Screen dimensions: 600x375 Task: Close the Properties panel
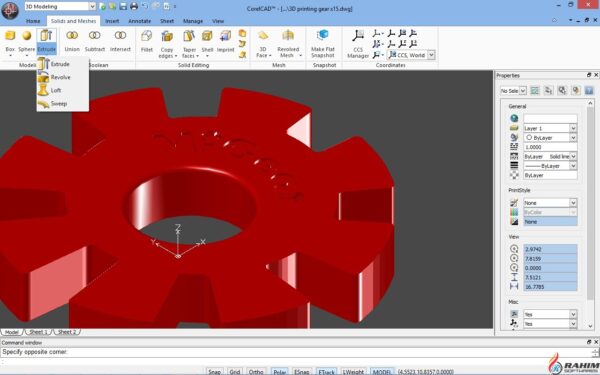tap(596, 75)
